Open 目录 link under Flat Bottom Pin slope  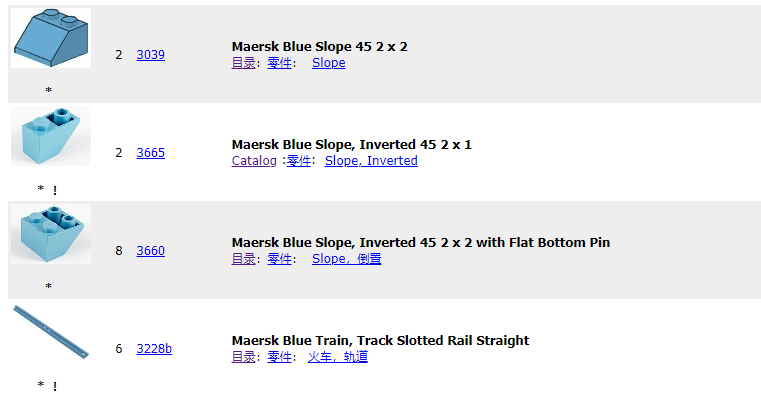click(244, 259)
